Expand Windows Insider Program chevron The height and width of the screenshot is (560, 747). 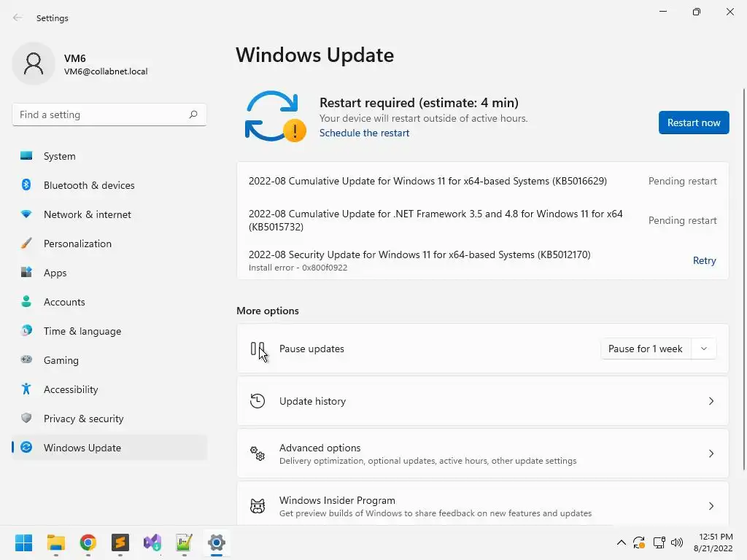coord(711,506)
